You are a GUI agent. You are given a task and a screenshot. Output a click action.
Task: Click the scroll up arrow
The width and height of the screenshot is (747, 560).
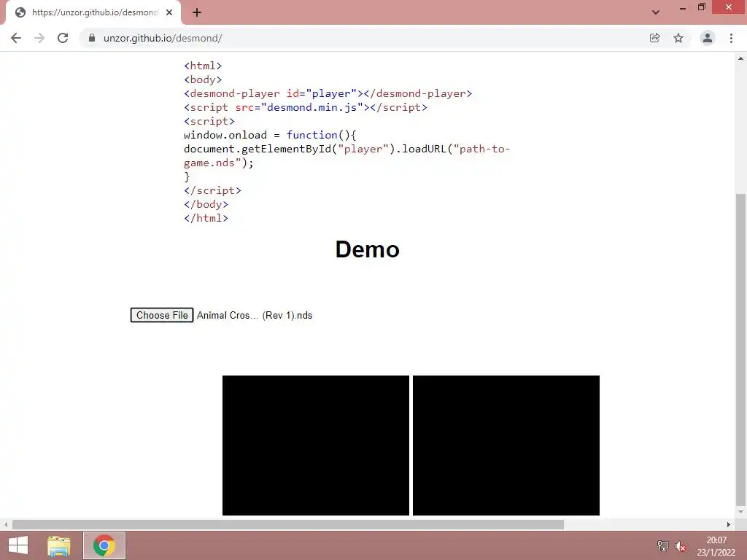pos(741,58)
